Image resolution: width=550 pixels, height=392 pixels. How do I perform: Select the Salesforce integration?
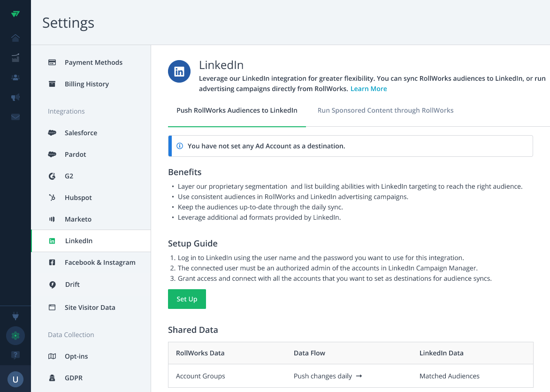coord(91,133)
